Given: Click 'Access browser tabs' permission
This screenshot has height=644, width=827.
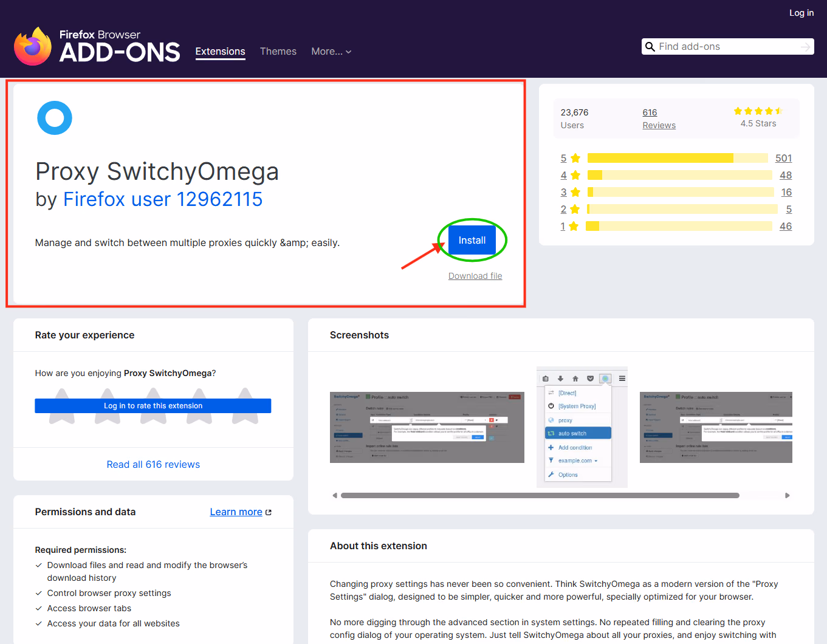Looking at the screenshot, I should tap(89, 608).
